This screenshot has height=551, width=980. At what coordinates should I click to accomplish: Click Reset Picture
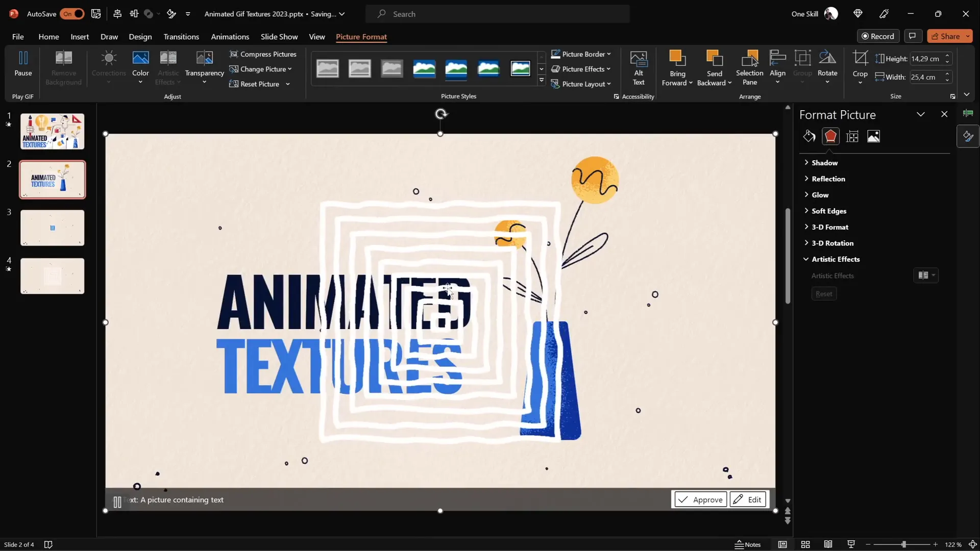[x=255, y=84]
